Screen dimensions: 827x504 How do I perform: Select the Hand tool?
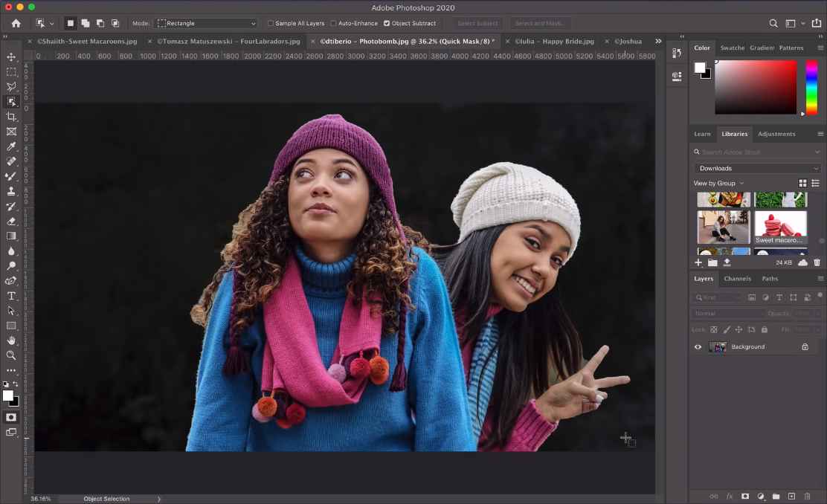pyautogui.click(x=11, y=340)
